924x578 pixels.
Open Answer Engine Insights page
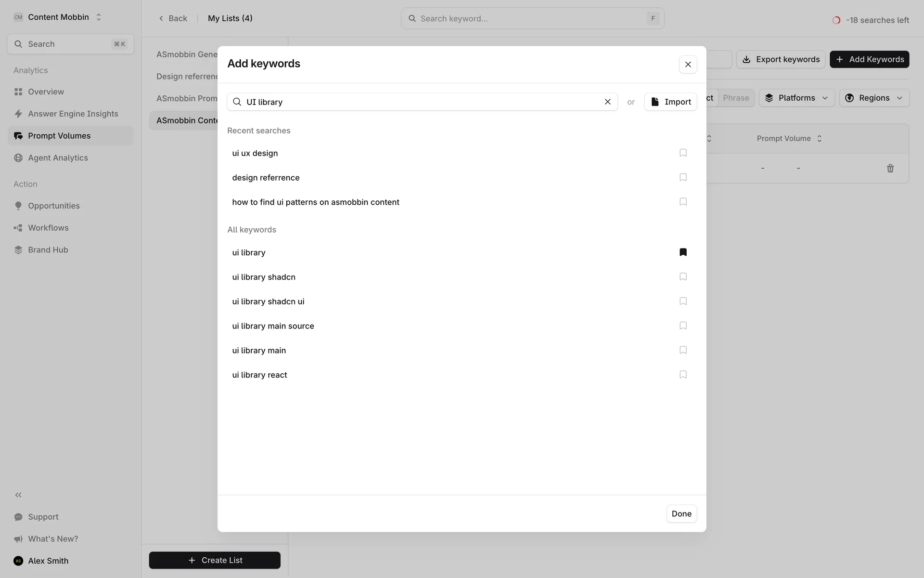tap(73, 114)
